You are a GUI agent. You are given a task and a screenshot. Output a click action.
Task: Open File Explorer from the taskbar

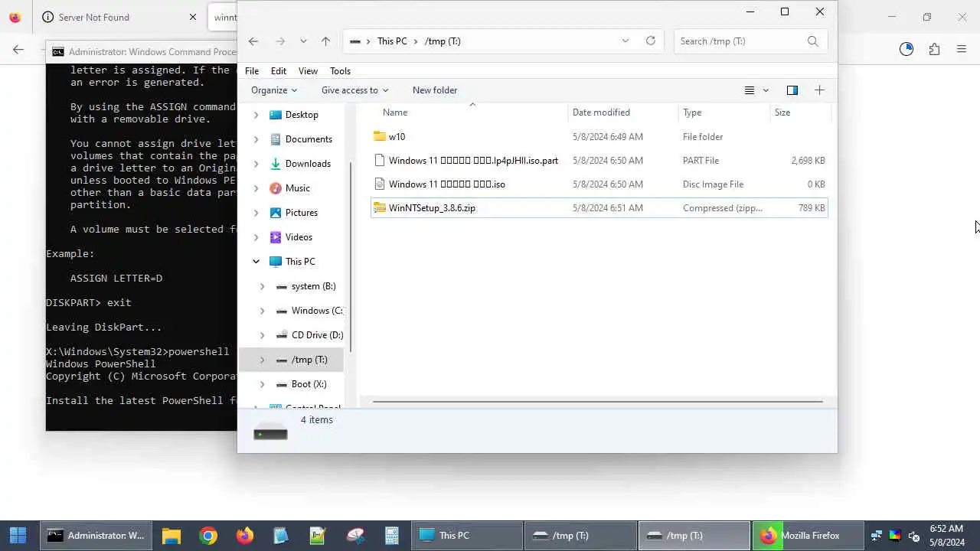[171, 536]
